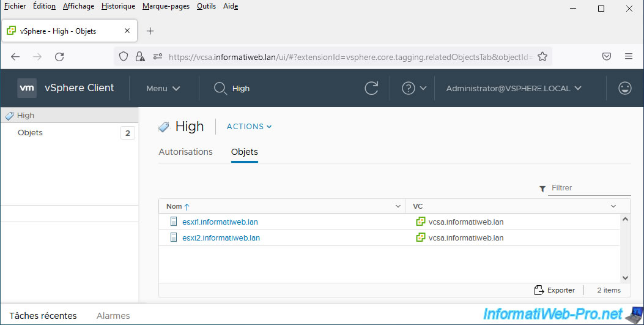Screen dimensions: 644x325
Task: Click the High tag icon in sidebar
Action: 9,116
